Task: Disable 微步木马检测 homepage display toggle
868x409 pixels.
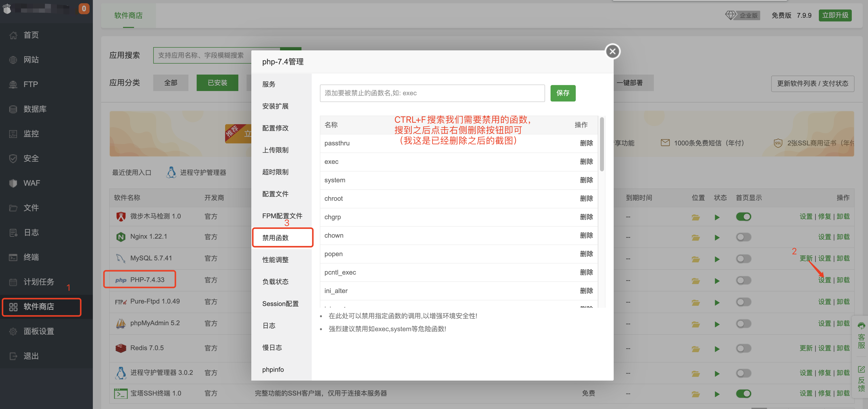Action: (x=744, y=216)
